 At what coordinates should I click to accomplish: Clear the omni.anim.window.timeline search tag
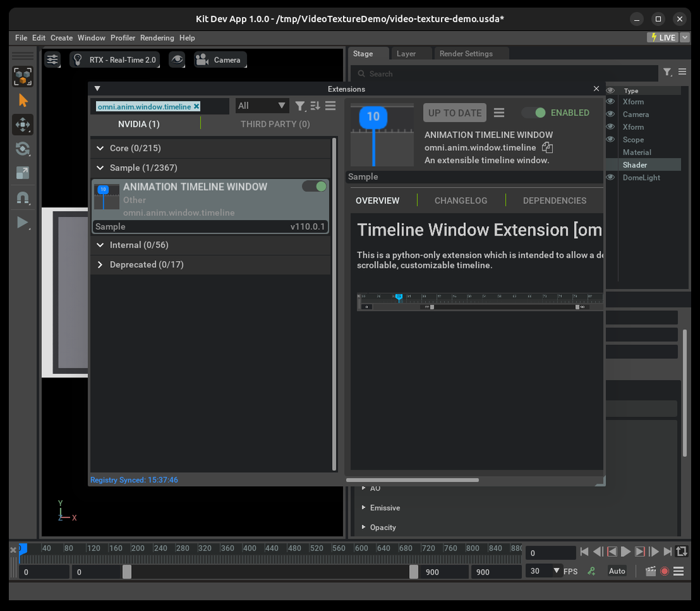(x=197, y=106)
